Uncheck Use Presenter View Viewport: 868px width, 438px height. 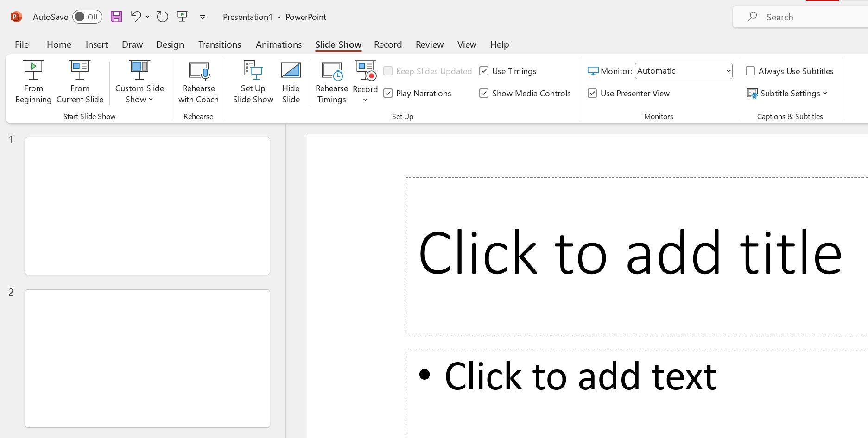(x=592, y=93)
